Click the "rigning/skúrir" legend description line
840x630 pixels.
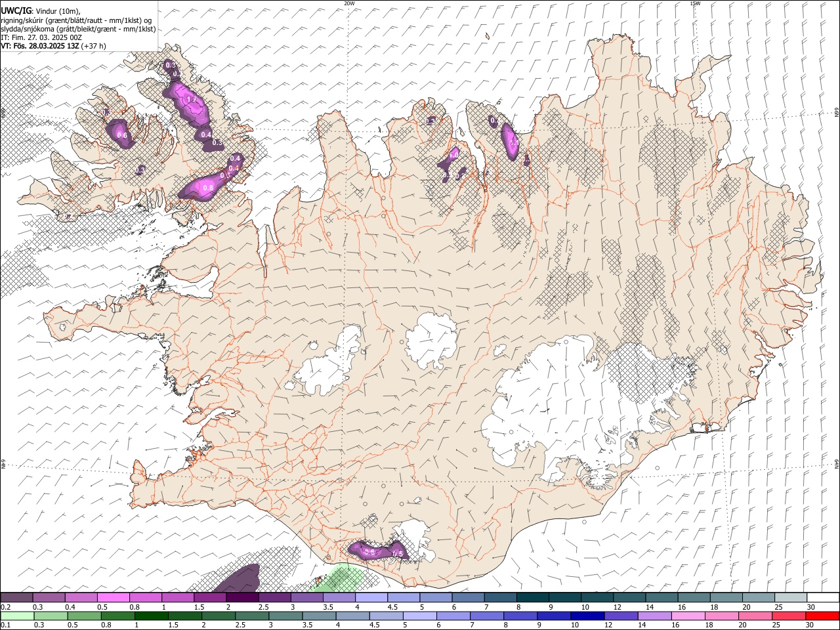[x=76, y=20]
